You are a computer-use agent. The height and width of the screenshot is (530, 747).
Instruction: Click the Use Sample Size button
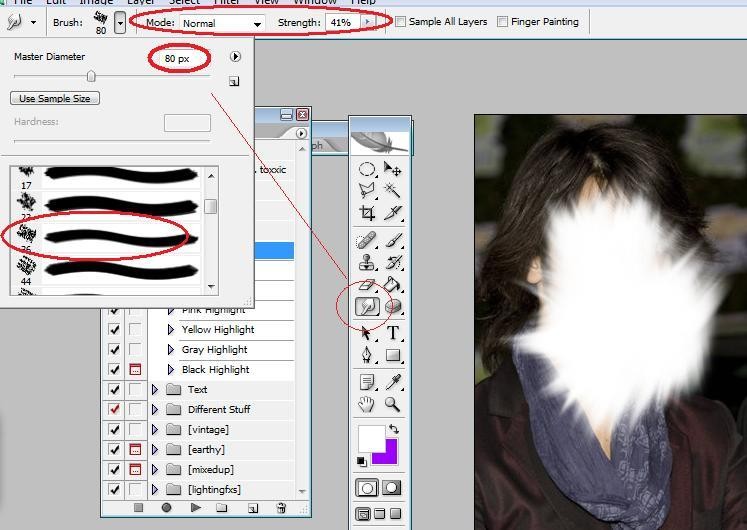click(x=55, y=99)
